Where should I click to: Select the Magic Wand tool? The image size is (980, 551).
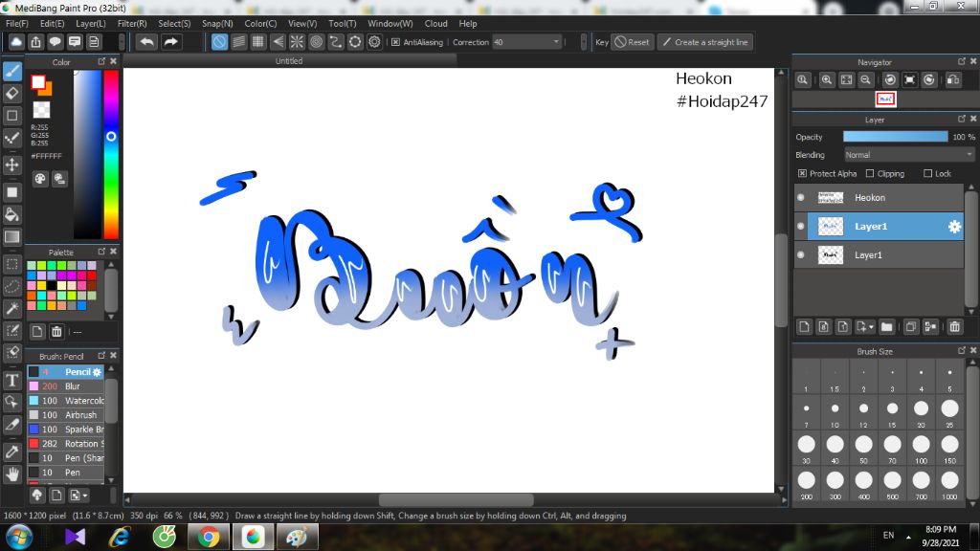pyautogui.click(x=11, y=308)
